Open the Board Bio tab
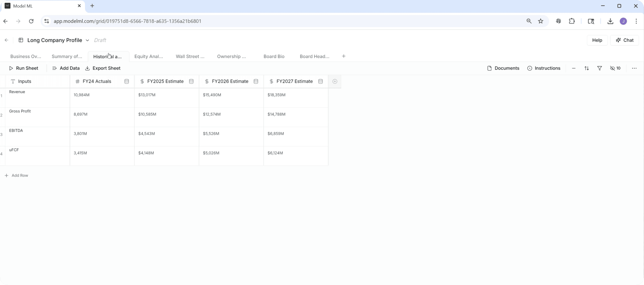This screenshot has height=285, width=644. tap(274, 56)
